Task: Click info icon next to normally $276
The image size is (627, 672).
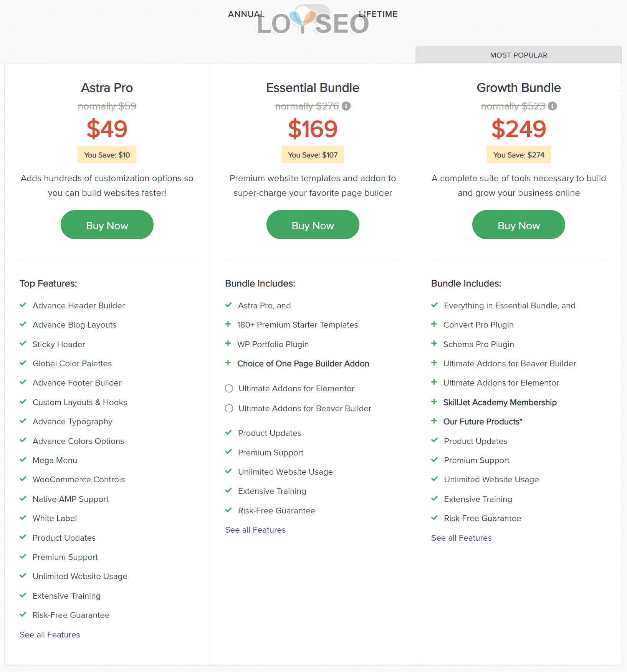Action: (346, 106)
